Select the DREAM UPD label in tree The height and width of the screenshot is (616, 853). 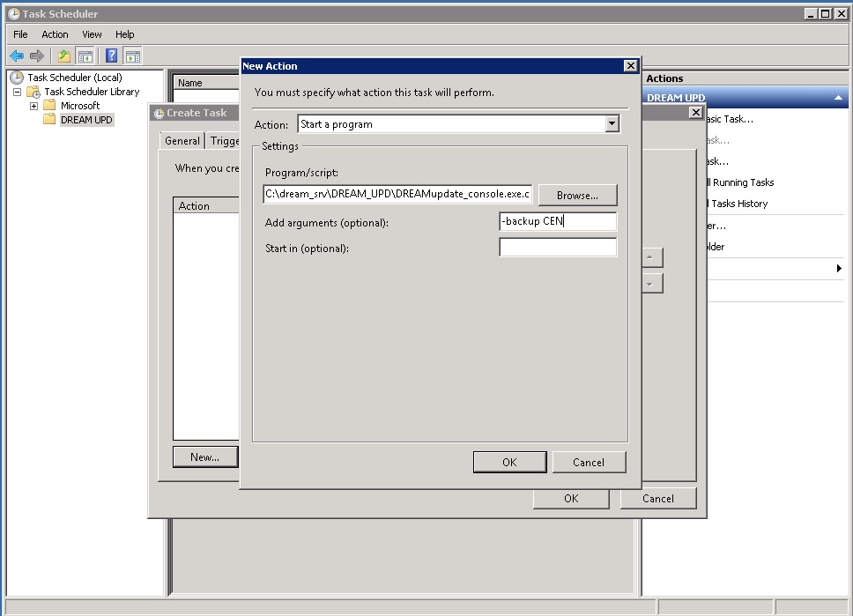86,120
